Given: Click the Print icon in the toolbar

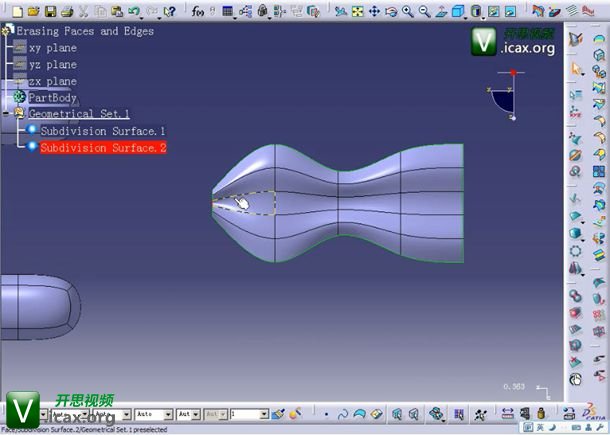Looking at the screenshot, I should point(65,11).
